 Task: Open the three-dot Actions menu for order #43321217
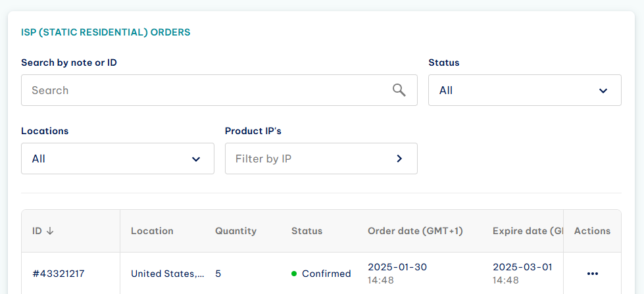[x=592, y=274]
